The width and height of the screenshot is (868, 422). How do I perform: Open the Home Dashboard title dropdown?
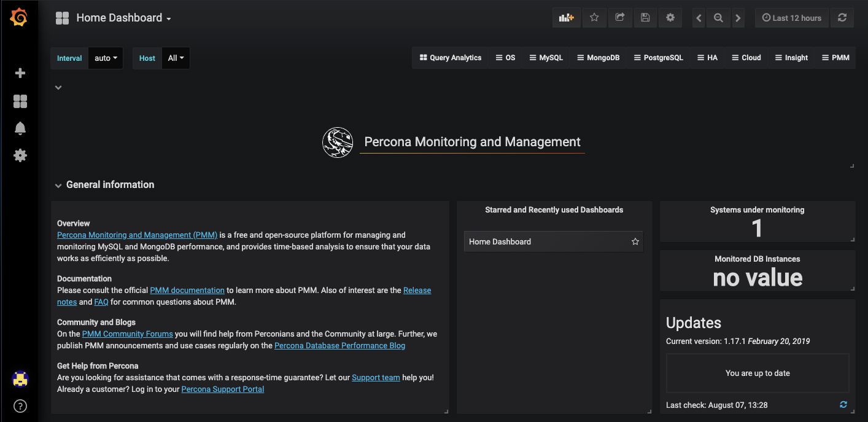123,18
